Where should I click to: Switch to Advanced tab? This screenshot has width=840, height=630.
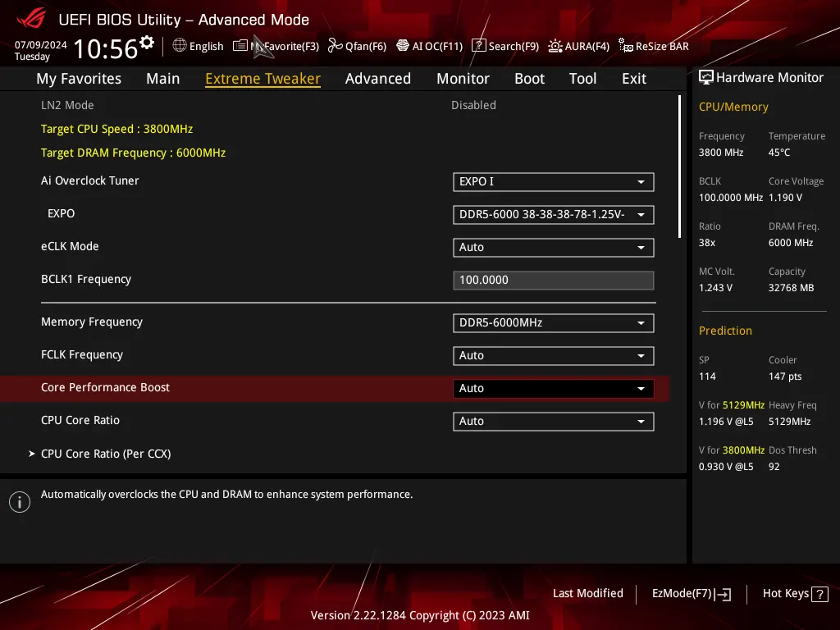378,78
